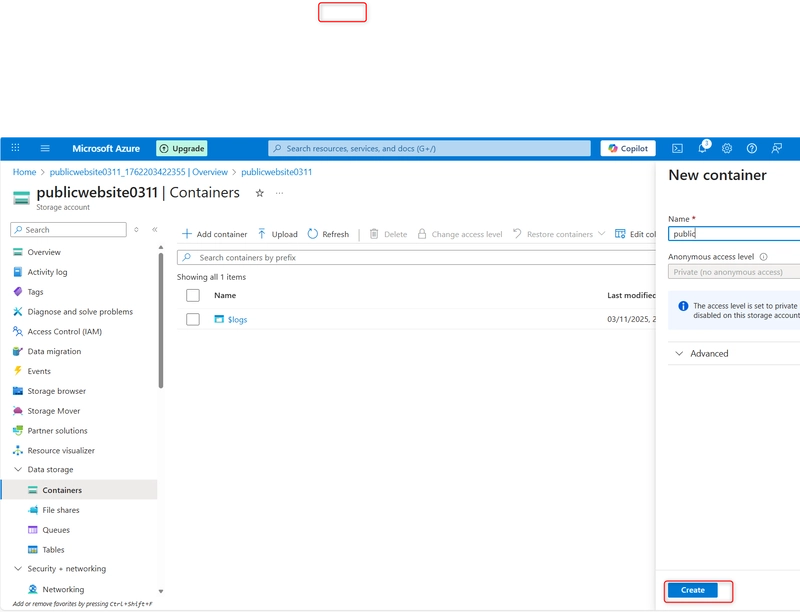Select the $logs container checkbox
This screenshot has width=800, height=612.
[x=193, y=320]
